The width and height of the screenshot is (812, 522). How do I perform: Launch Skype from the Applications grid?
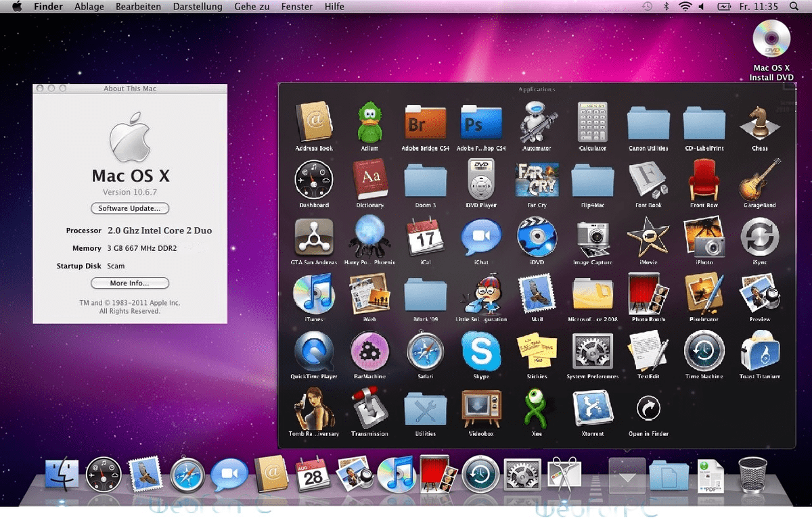(x=481, y=351)
